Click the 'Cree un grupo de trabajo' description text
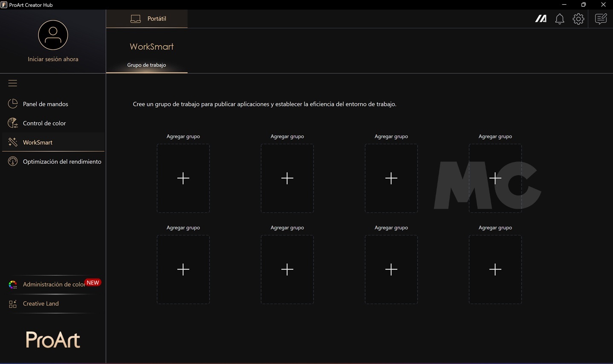 point(265,104)
